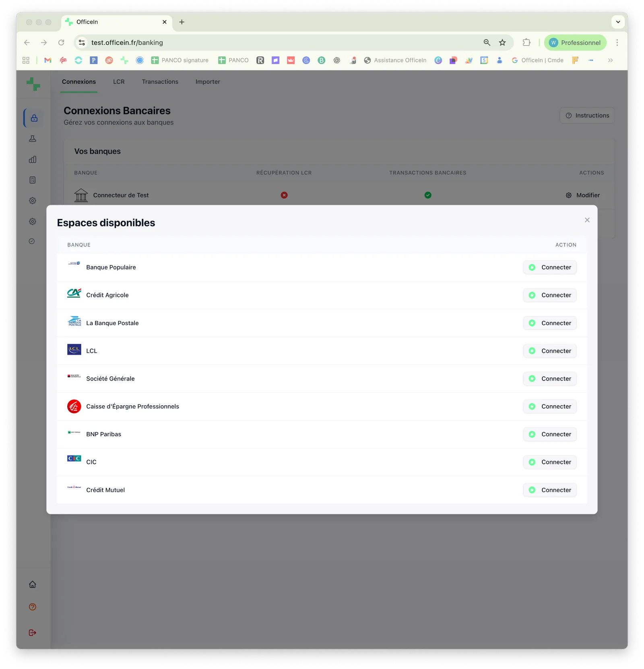Open the Instructions help button
This screenshot has width=644, height=669.
tap(587, 116)
